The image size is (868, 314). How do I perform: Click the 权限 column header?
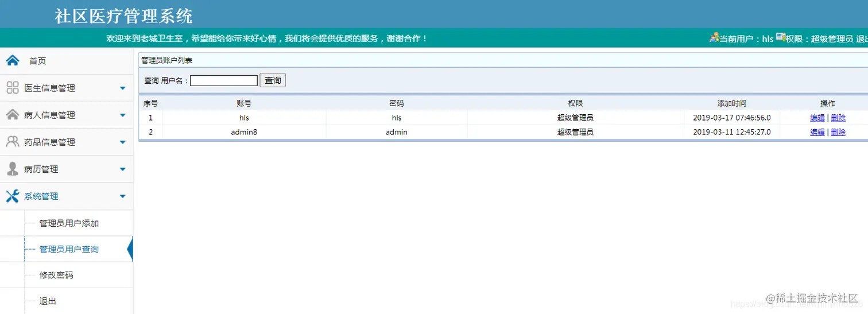(575, 103)
